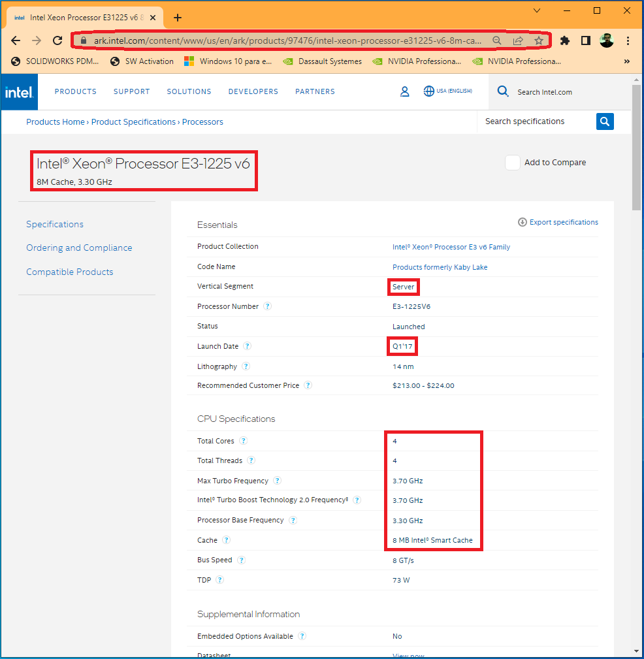Open a new tab with the plus button
The image size is (644, 659).
[178, 18]
